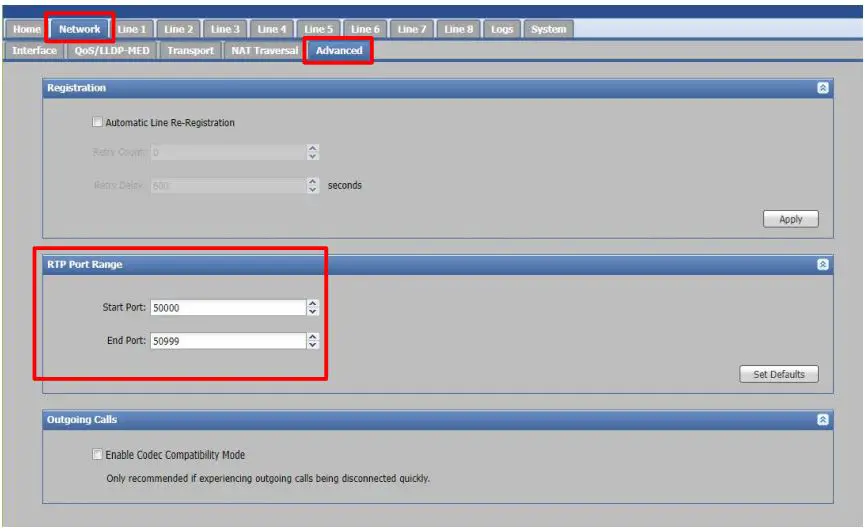
Task: Increase End Port with up arrow
Action: pyautogui.click(x=313, y=337)
